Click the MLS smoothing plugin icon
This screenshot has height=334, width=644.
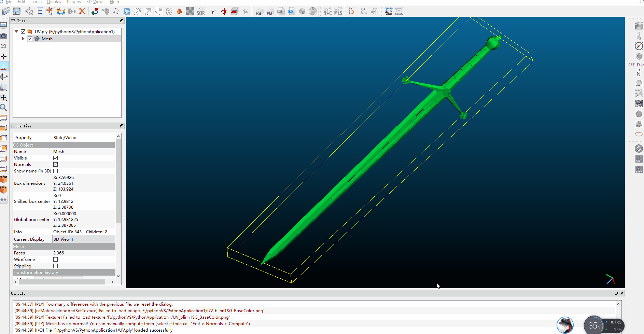tap(338, 11)
